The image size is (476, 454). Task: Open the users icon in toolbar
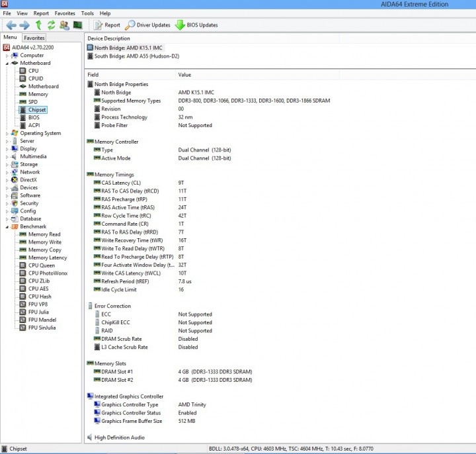pos(64,25)
